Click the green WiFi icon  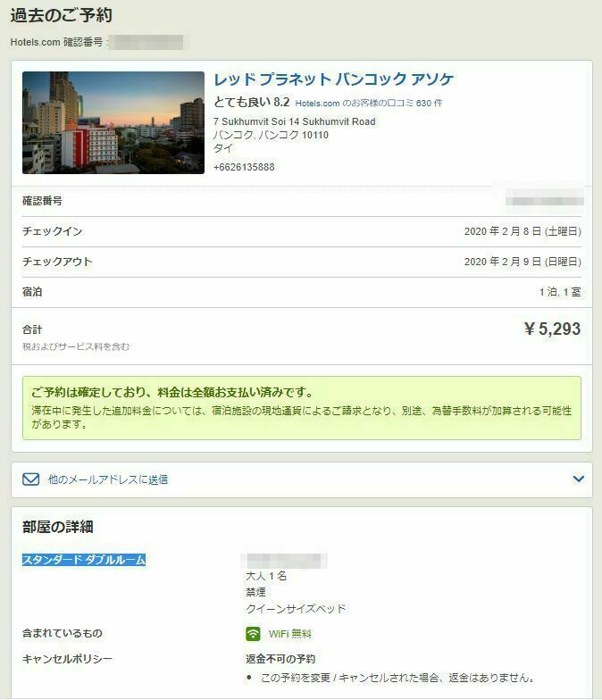[x=253, y=634]
